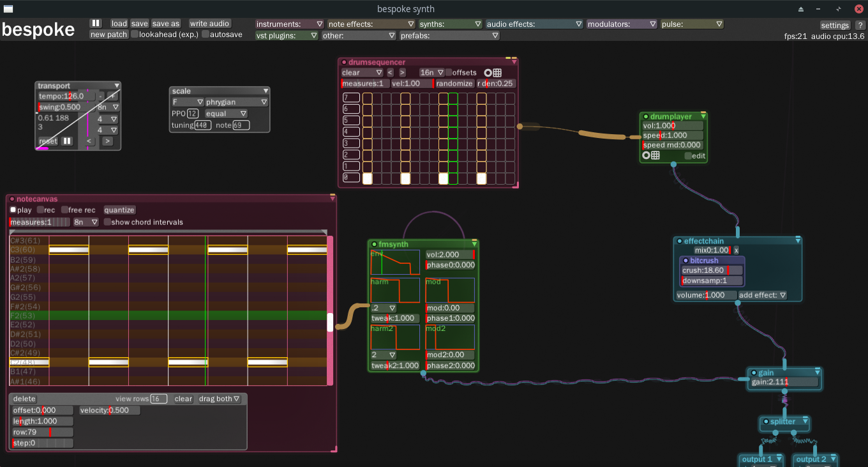Viewport: 868px width, 467px height.
Task: Open the help question mark button
Action: (x=860, y=26)
